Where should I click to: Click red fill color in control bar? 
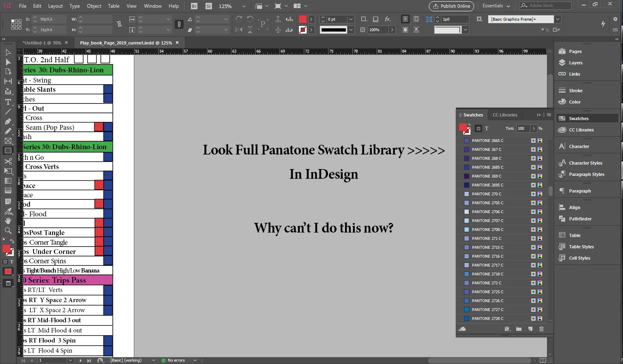click(x=303, y=19)
